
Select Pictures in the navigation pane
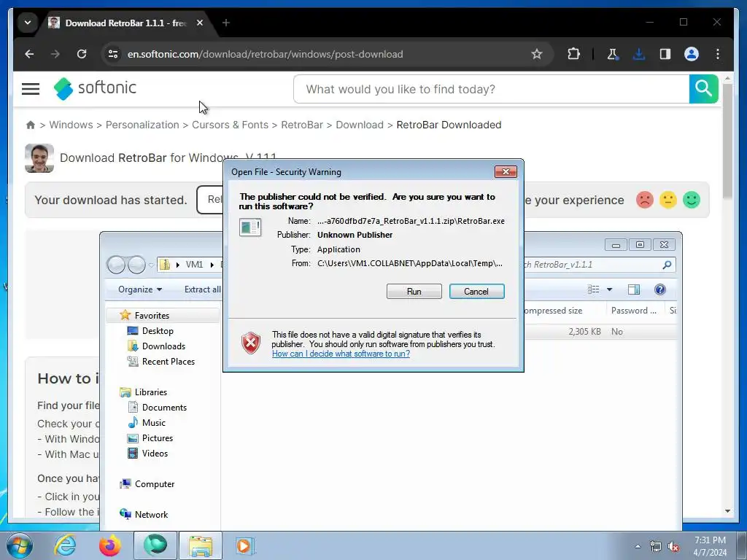click(x=158, y=438)
